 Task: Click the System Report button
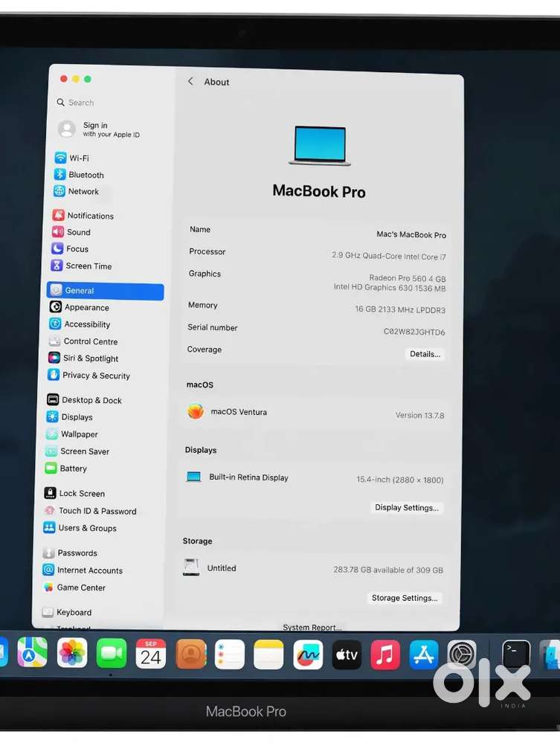[312, 628]
